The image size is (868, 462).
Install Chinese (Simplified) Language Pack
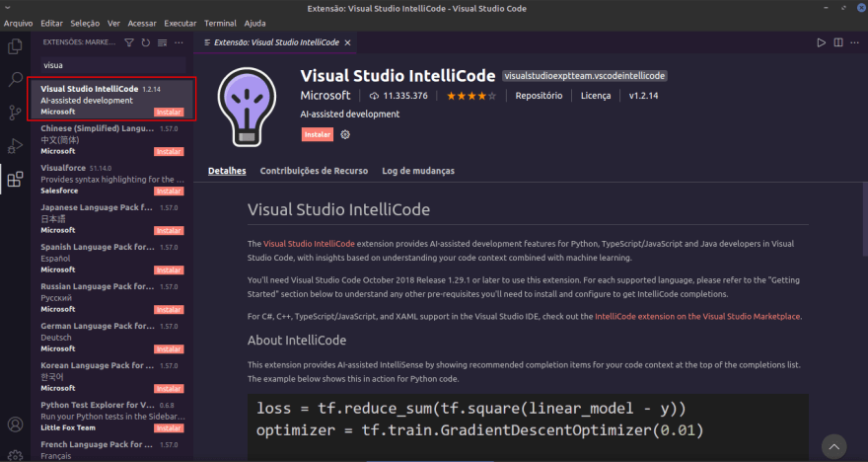click(169, 151)
